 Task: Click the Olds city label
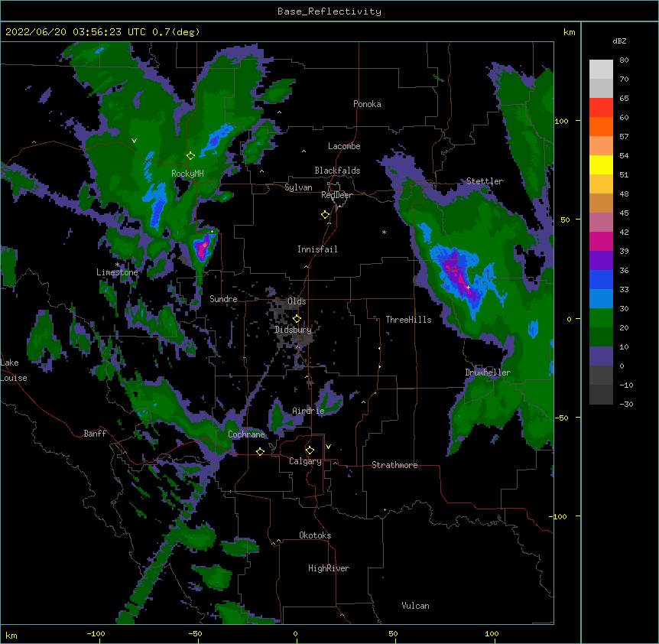click(x=297, y=301)
